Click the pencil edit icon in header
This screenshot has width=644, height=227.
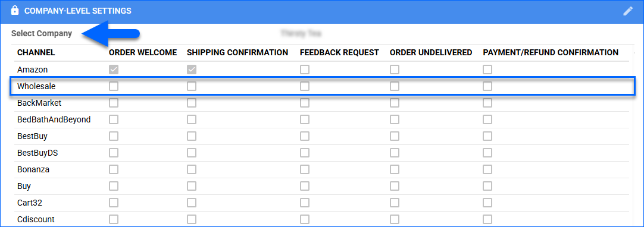click(x=628, y=11)
